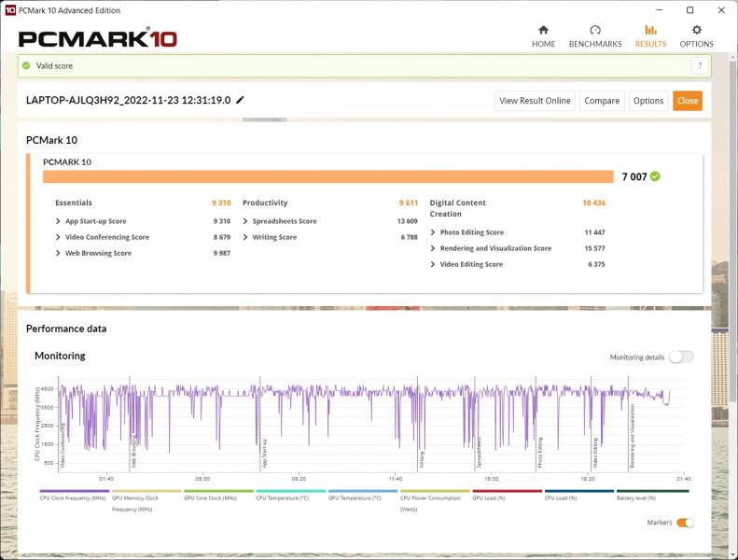Switch to the BENCHMARKS tab label
The height and width of the screenshot is (560, 738).
coord(595,44)
